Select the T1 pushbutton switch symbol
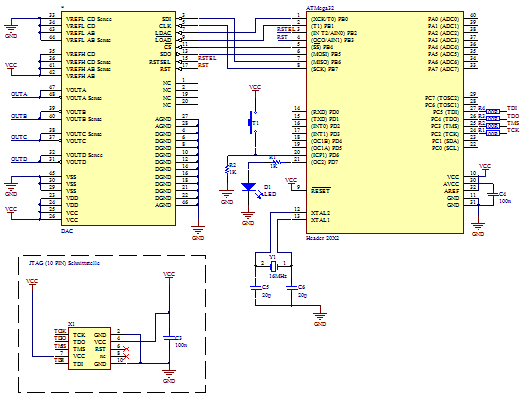This screenshot has height=397, width=524. click(252, 123)
